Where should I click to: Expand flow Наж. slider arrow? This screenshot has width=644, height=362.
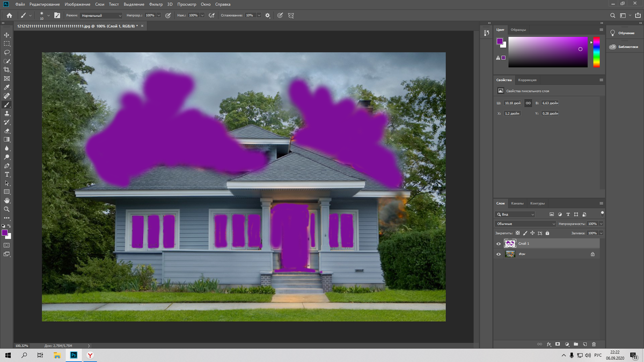pos(202,16)
